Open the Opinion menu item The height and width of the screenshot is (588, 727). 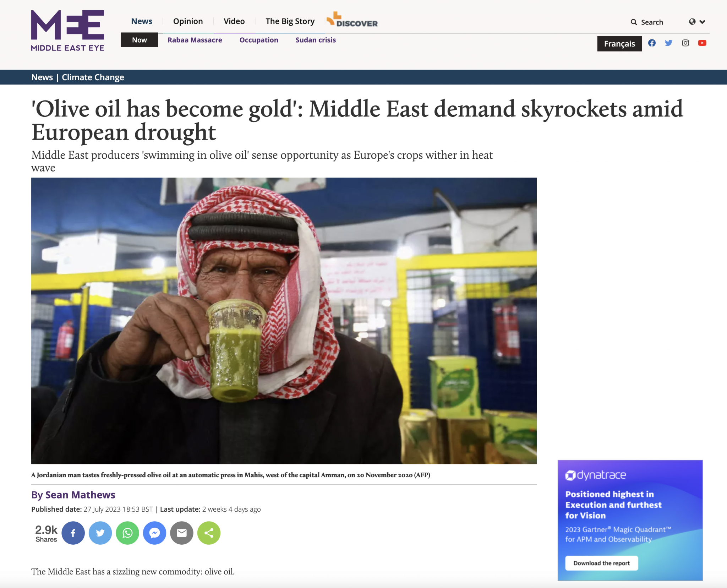point(188,21)
